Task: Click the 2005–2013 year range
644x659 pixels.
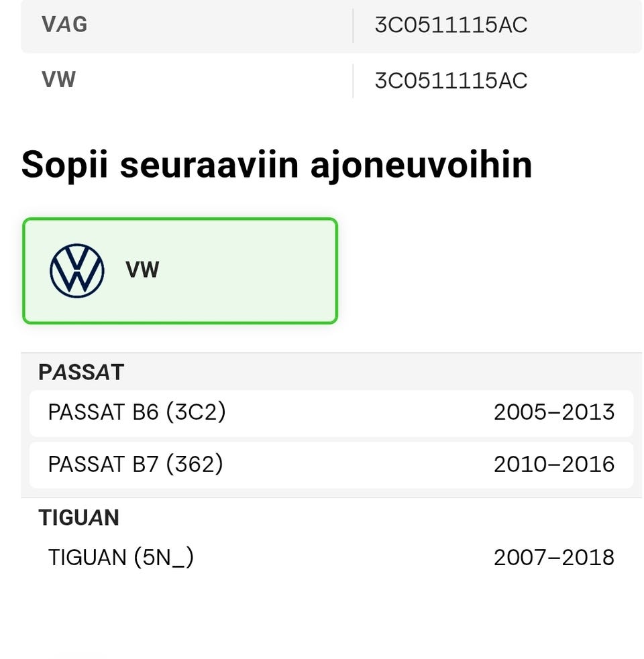Action: [554, 412]
